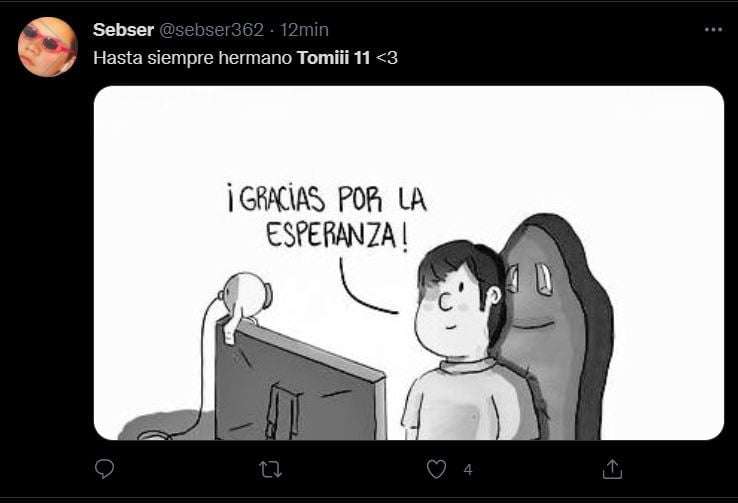Click the webcam character on the monitor
Viewport: 738px width, 503px height.
244,301
